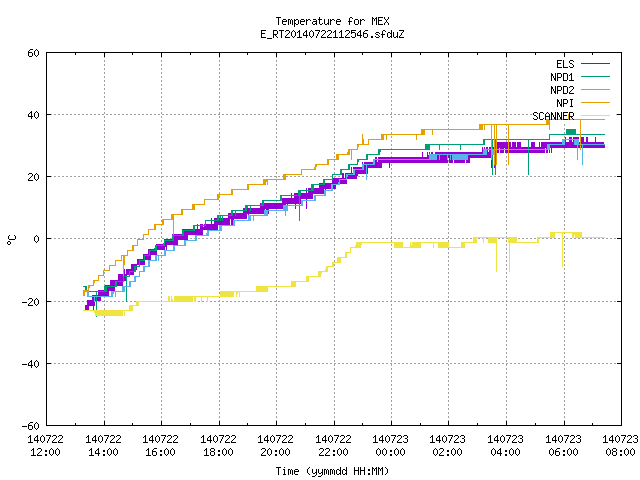Click the x-axis tick label 140723 00:00
Viewport: 640px width, 480px height.
coord(391,446)
